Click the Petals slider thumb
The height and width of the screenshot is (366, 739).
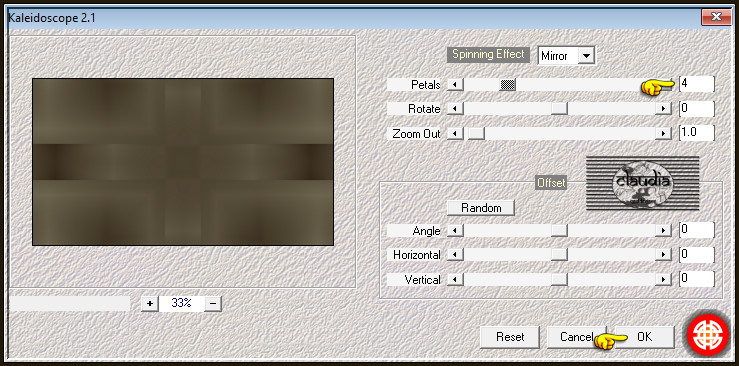tap(508, 85)
